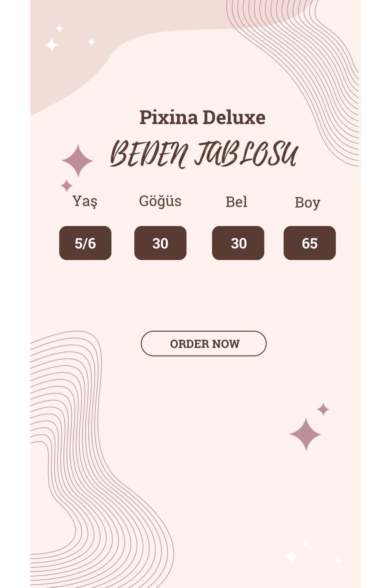Click the Göğüs column label
This screenshot has height=588, width=392.
[x=160, y=201]
